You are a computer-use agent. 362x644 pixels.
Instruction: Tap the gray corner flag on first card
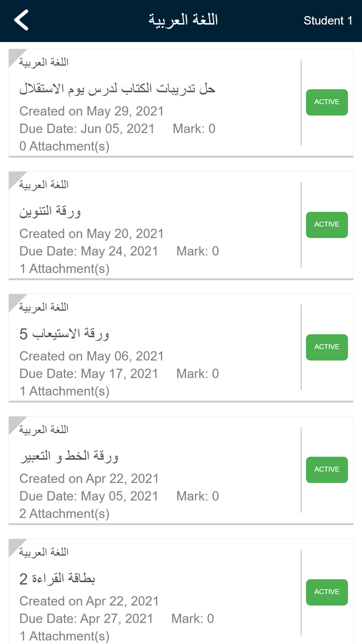(15, 55)
